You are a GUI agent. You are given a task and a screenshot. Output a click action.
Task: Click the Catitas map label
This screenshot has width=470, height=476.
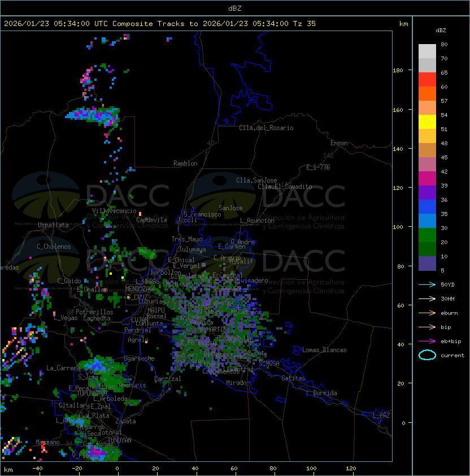pyautogui.click(x=293, y=378)
